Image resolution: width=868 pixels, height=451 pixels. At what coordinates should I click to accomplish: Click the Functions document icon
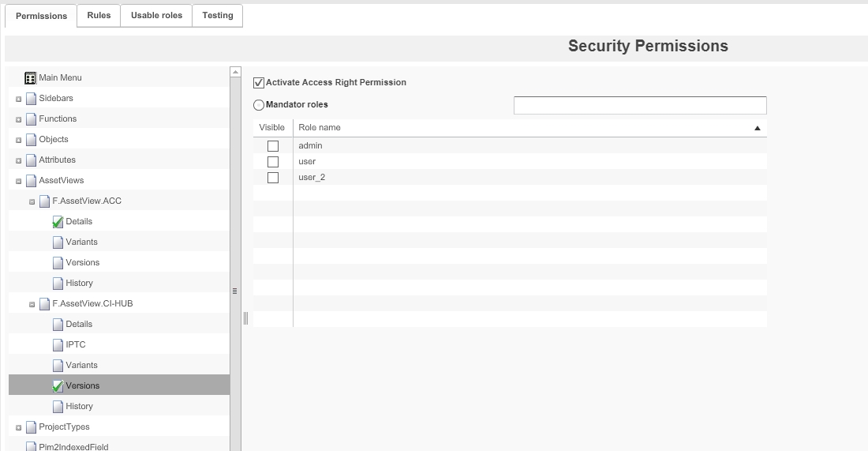point(31,119)
